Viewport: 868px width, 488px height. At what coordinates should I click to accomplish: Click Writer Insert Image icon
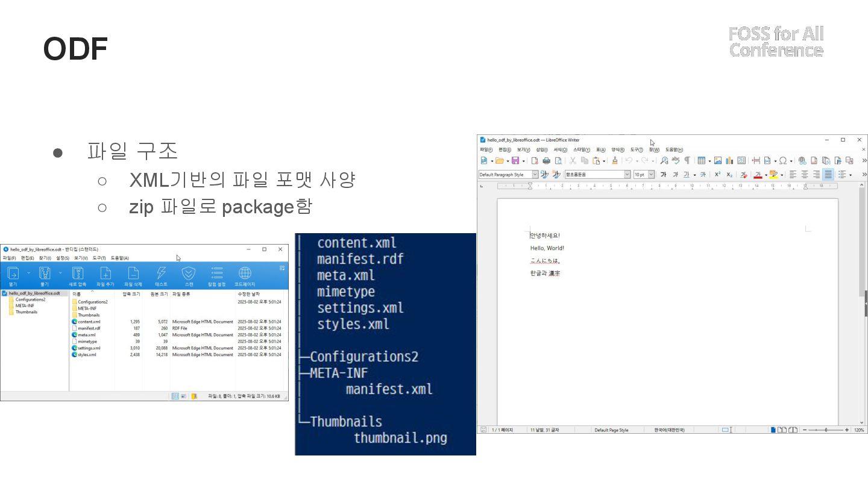click(x=718, y=161)
